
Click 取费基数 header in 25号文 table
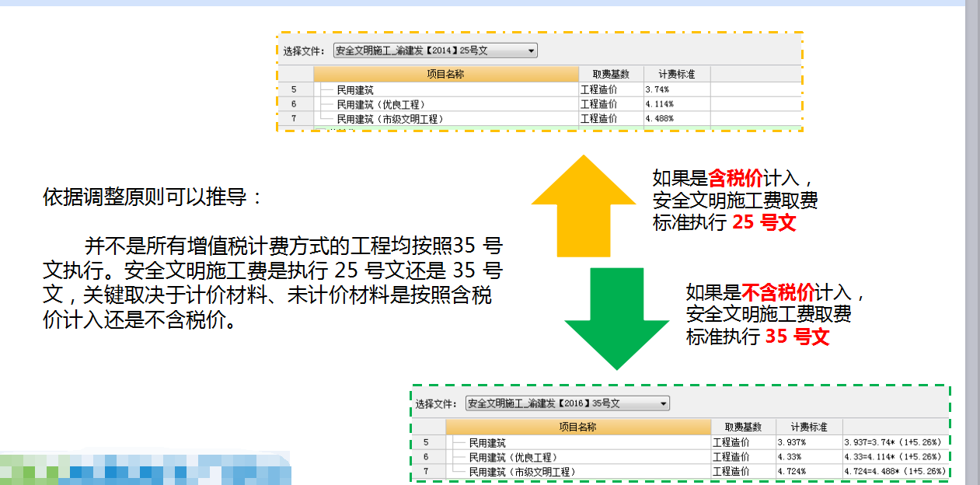click(x=611, y=75)
